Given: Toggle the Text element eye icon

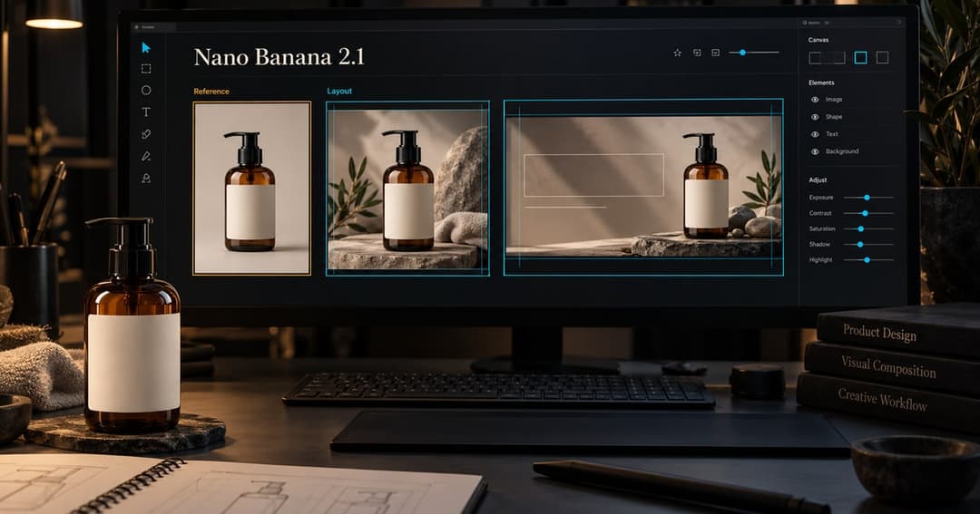Looking at the screenshot, I should click(x=815, y=134).
